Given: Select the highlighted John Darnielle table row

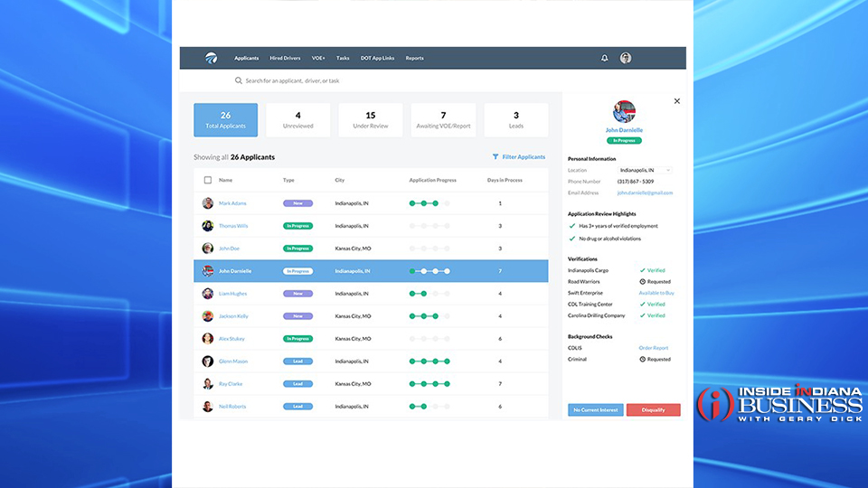Looking at the screenshot, I should pyautogui.click(x=371, y=271).
